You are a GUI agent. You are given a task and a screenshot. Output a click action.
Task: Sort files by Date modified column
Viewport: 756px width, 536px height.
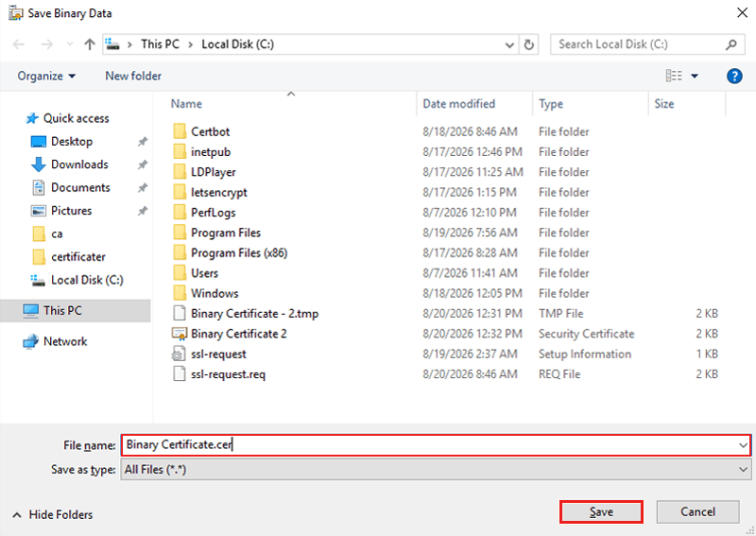(x=458, y=104)
